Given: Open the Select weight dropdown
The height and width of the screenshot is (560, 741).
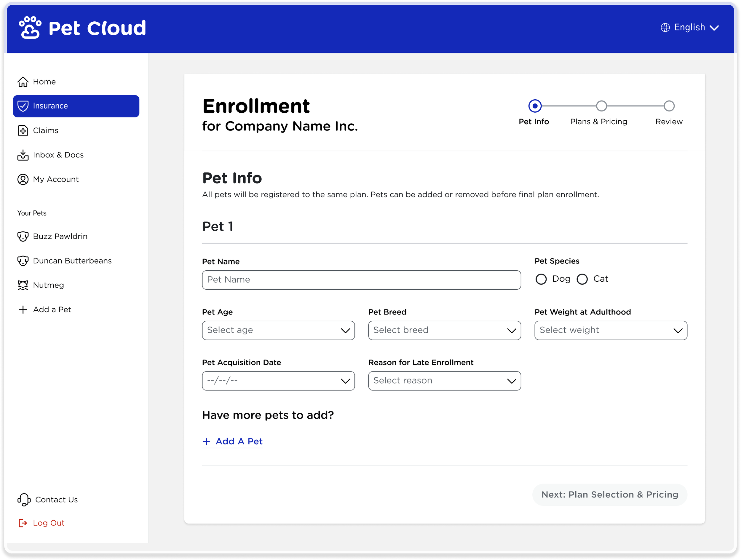Looking at the screenshot, I should pyautogui.click(x=610, y=331).
